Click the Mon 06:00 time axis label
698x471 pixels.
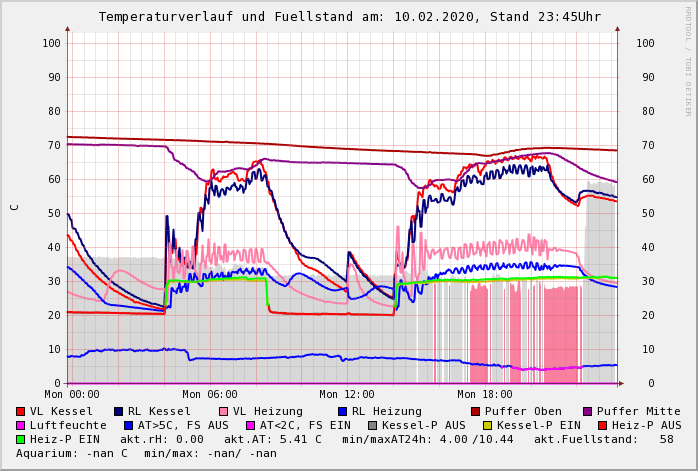[x=209, y=394]
